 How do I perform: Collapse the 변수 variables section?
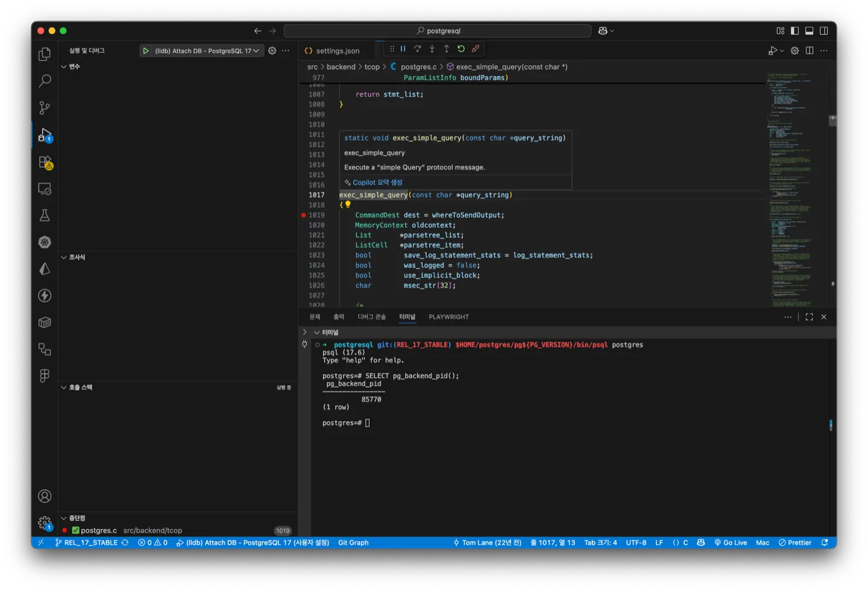point(64,66)
